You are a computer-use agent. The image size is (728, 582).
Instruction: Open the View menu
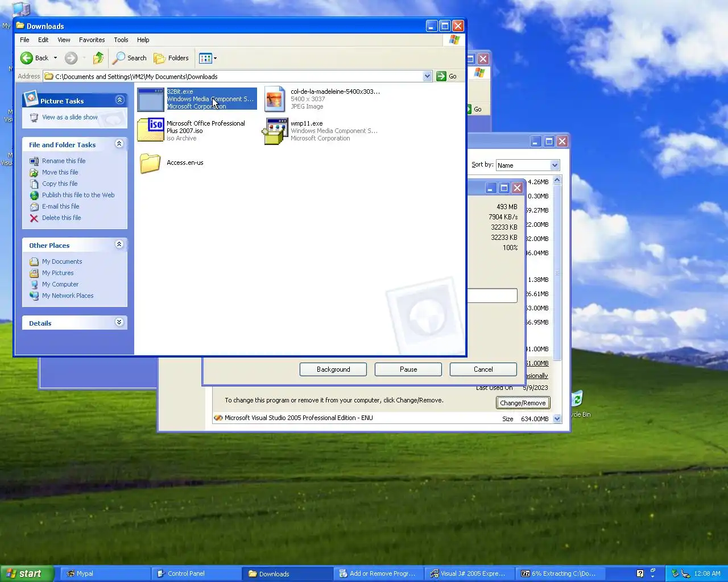[x=64, y=40]
